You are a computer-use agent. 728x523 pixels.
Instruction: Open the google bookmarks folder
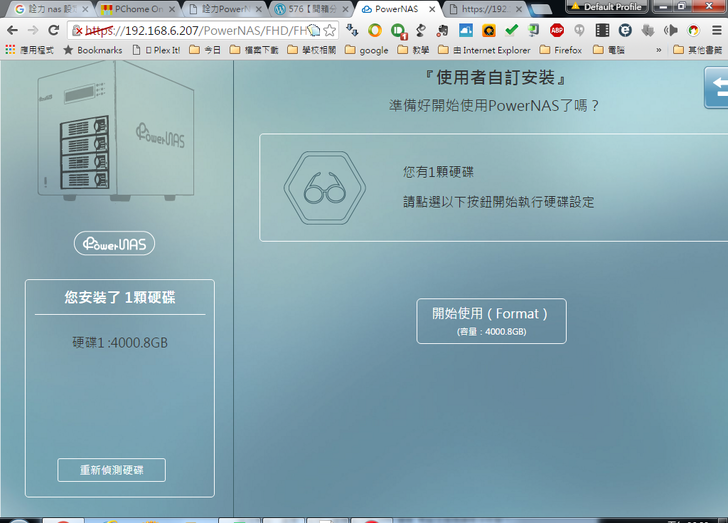(x=367, y=50)
